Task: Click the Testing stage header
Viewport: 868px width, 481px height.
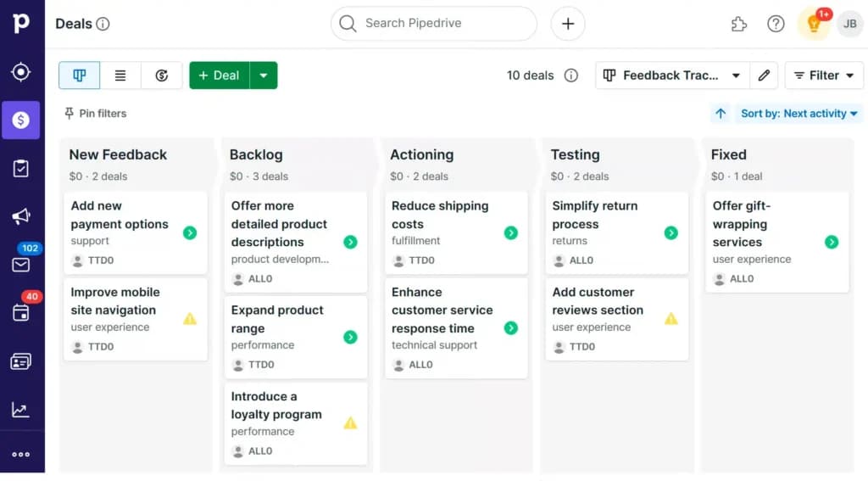Action: click(576, 154)
